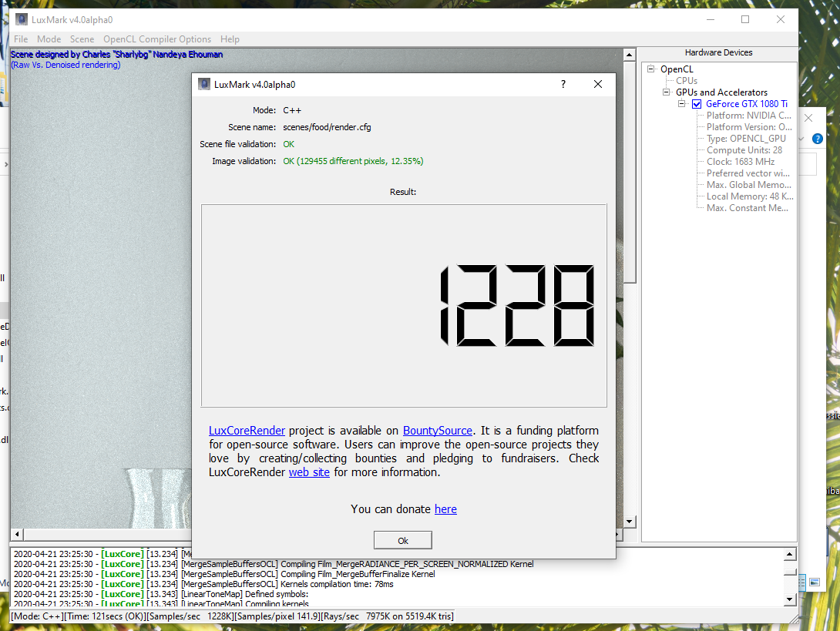The image size is (840, 631).
Task: Close the LuxMark main window
Action: (x=781, y=20)
